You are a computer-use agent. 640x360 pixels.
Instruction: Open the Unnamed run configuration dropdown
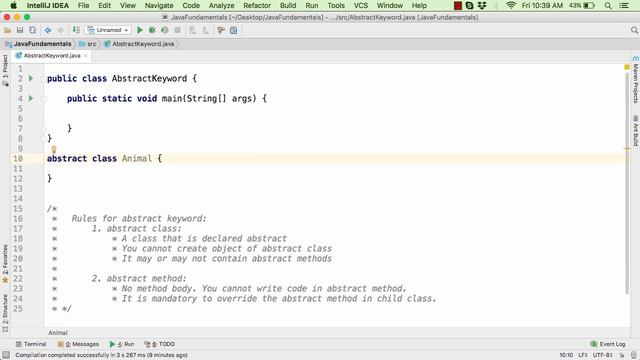pyautogui.click(x=108, y=30)
